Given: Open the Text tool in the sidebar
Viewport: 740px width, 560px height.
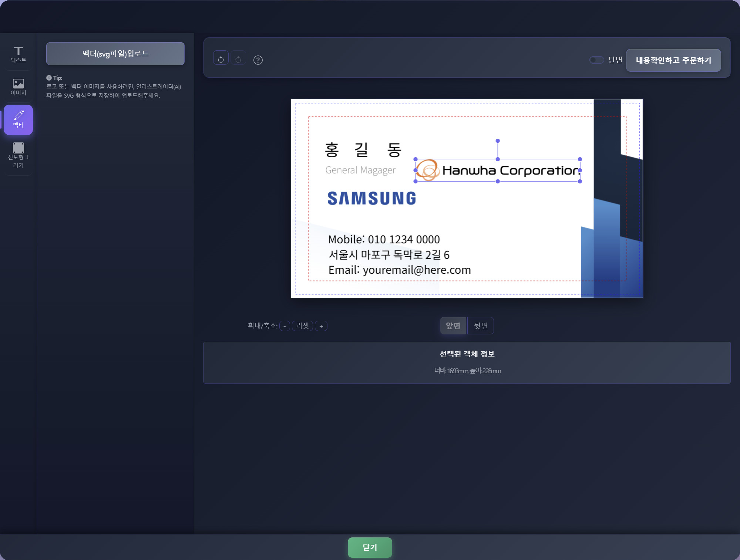Looking at the screenshot, I should click(x=18, y=54).
